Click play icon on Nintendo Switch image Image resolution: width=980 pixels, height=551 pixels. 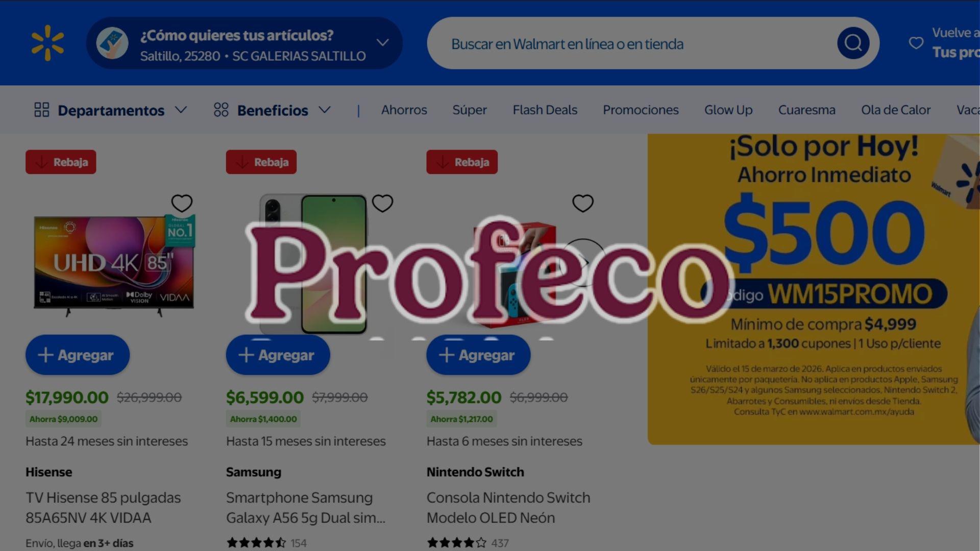click(583, 263)
